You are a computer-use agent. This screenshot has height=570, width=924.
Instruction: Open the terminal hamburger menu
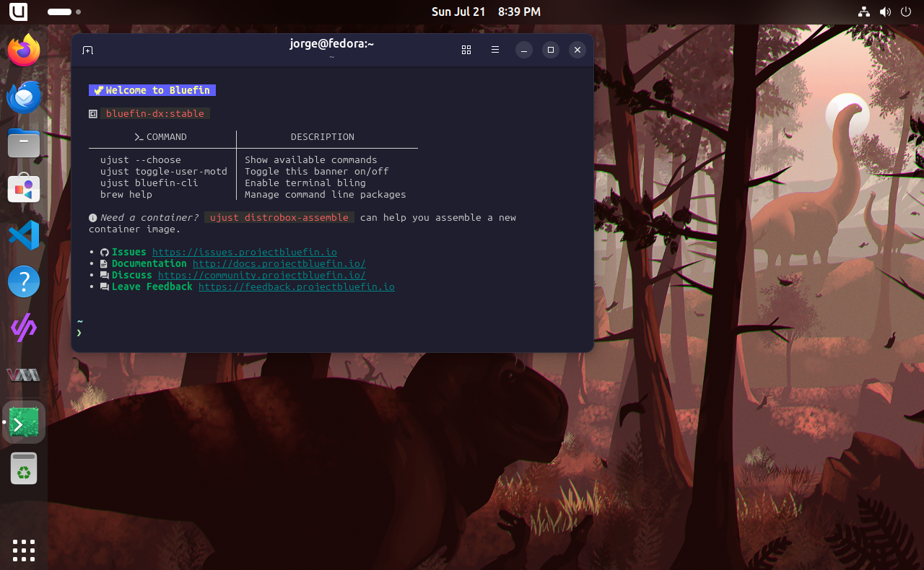[x=495, y=50]
